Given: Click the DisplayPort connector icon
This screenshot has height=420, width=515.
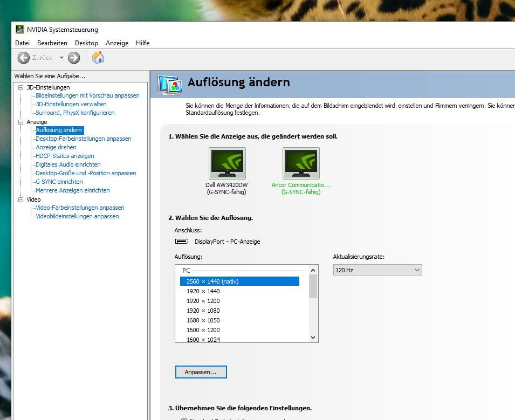Looking at the screenshot, I should [x=182, y=242].
